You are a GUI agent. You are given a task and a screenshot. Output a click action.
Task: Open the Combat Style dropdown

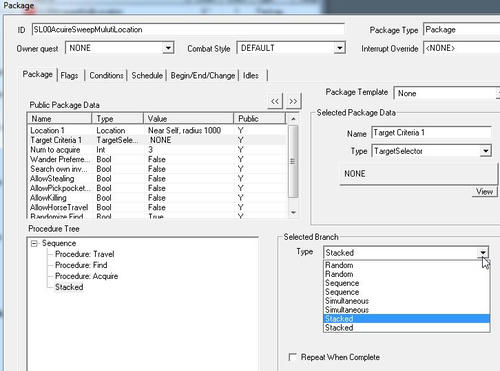(339, 48)
